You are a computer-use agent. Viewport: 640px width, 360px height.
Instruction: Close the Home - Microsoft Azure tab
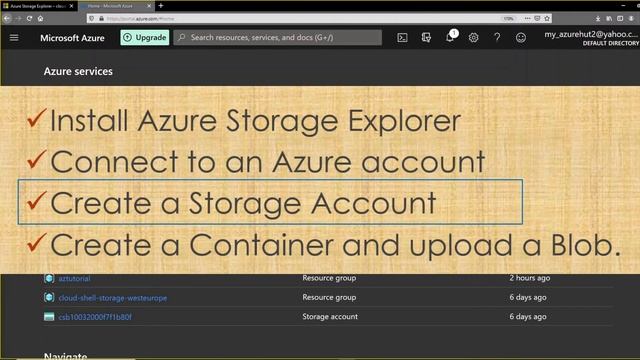(x=149, y=6)
